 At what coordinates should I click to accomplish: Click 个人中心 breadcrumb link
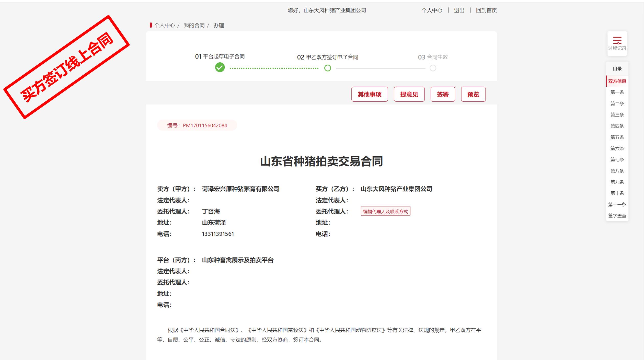pos(164,25)
